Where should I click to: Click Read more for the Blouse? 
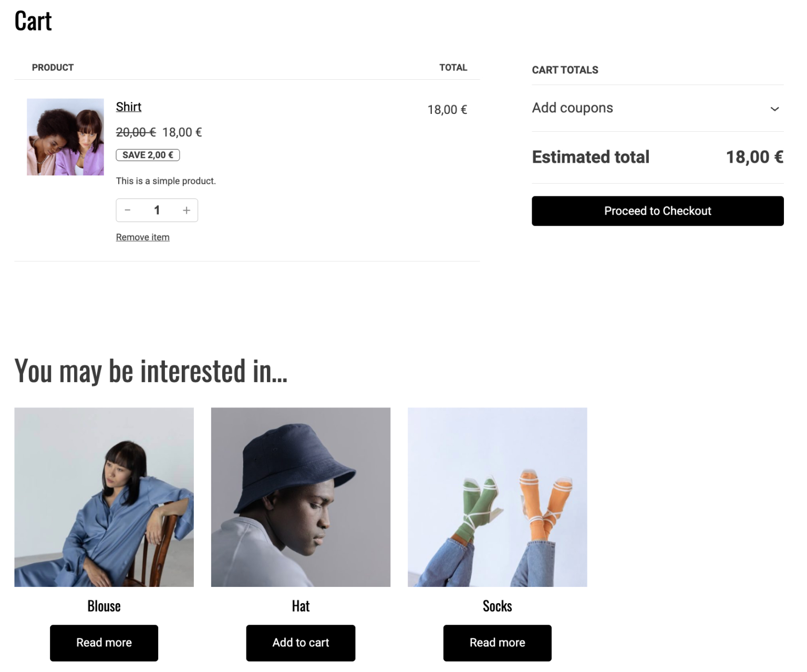[x=104, y=643]
